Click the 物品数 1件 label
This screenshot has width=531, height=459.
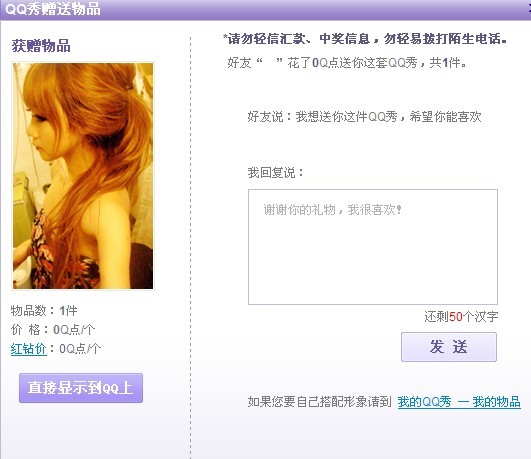44,311
